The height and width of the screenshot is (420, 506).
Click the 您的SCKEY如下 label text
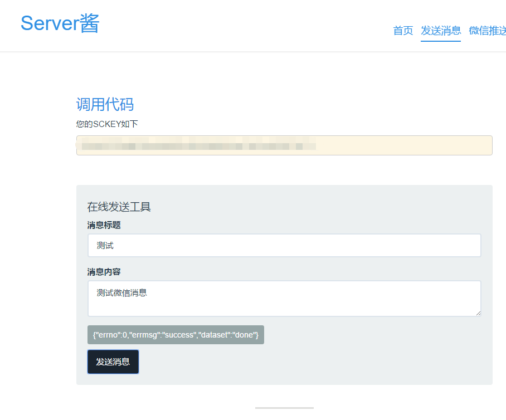(x=107, y=124)
